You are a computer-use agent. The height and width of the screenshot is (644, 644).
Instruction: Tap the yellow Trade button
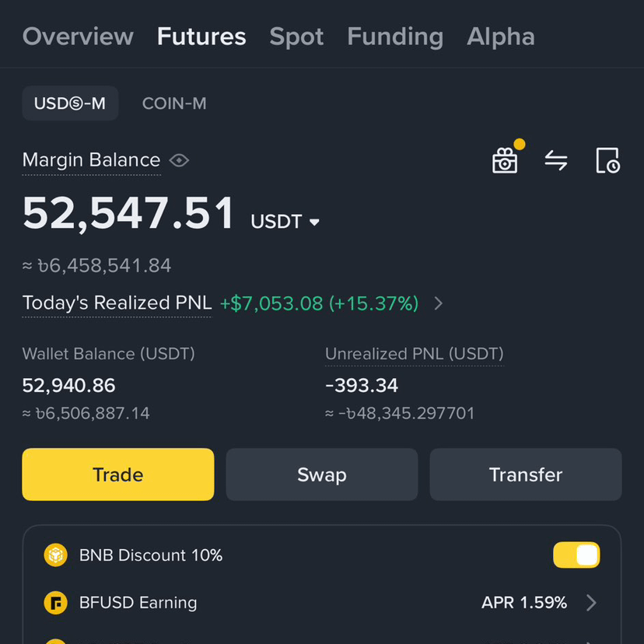[118, 474]
